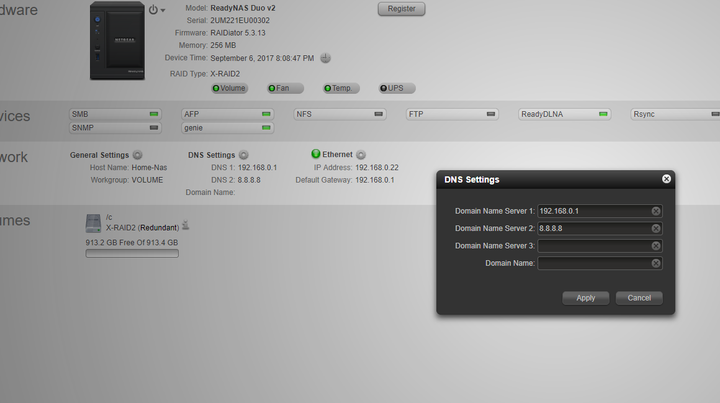The image size is (720, 403).
Task: Toggle the SMB service
Action: [x=115, y=114]
